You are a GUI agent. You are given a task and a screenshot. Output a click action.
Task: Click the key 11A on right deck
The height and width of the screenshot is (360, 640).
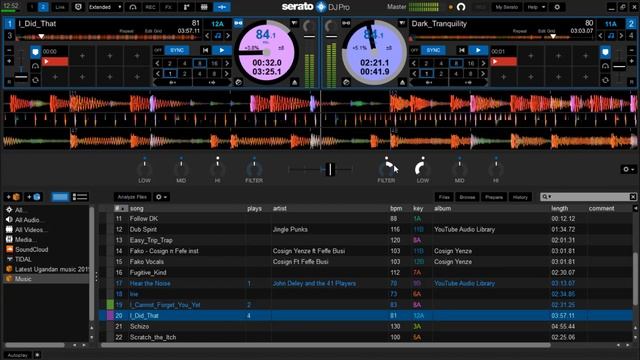click(x=611, y=24)
